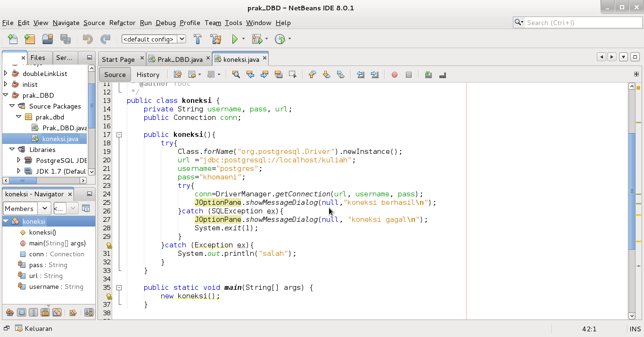This screenshot has height=337, width=644.
Task: Click the Save All icon
Action: [x=65, y=39]
